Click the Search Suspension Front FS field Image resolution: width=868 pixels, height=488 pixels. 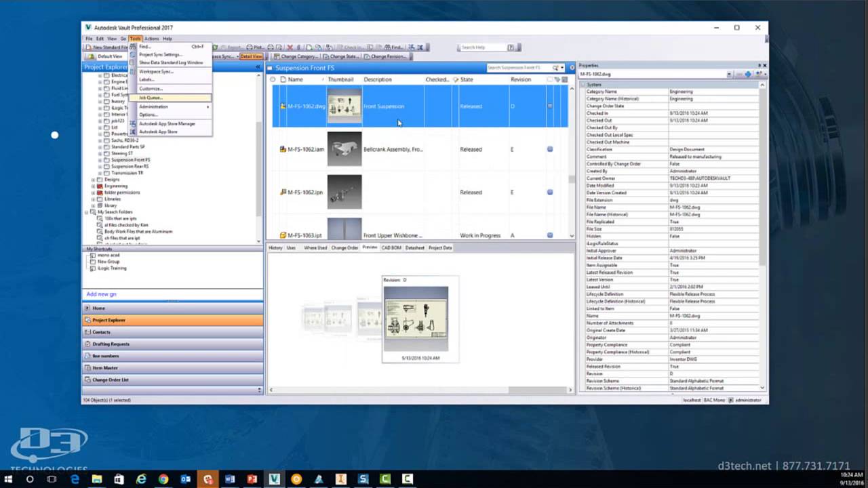point(519,68)
